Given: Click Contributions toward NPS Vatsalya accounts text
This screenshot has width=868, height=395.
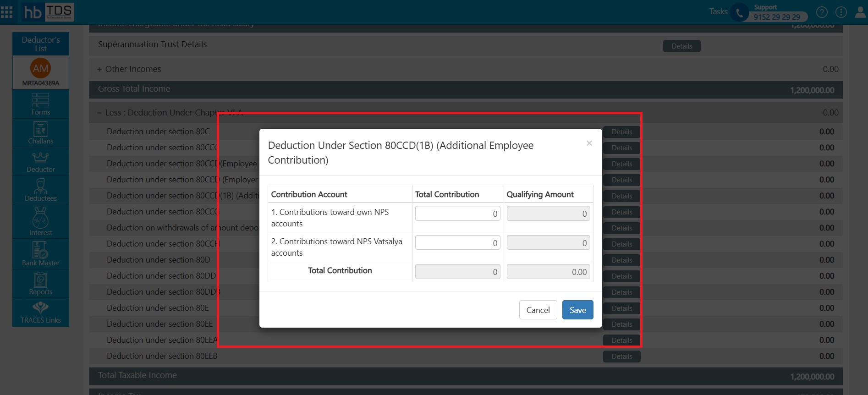Looking at the screenshot, I should [x=337, y=247].
